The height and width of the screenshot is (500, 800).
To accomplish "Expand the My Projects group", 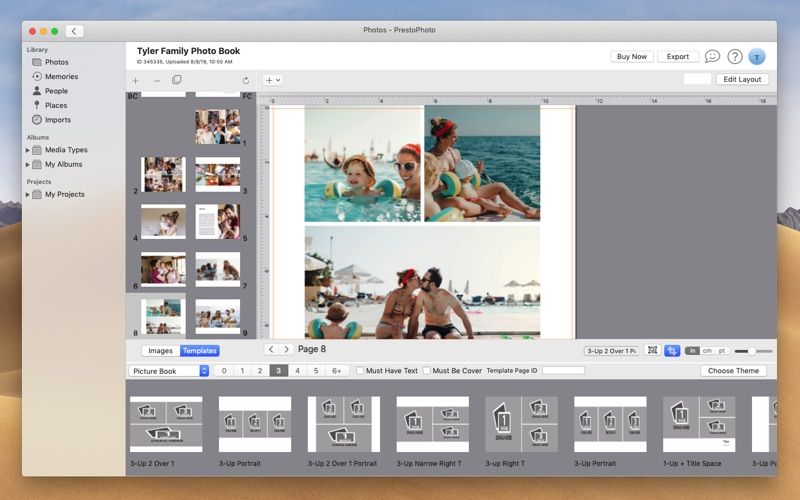I will [x=28, y=194].
